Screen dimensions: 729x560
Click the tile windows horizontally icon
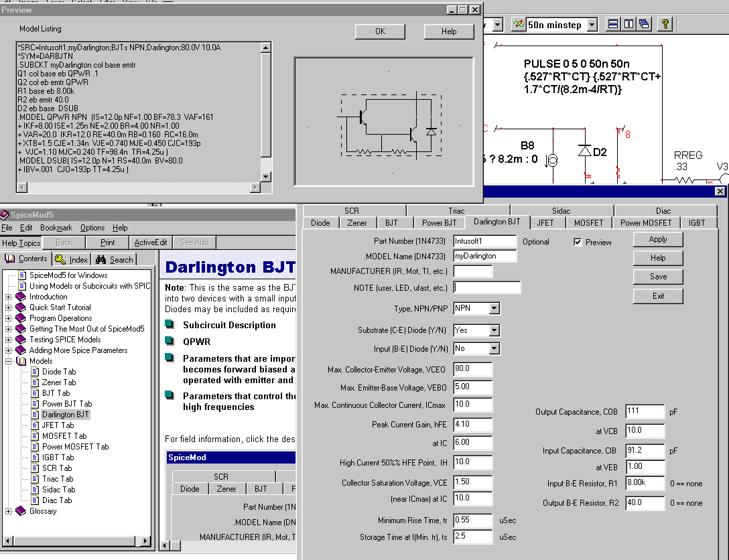(x=612, y=25)
